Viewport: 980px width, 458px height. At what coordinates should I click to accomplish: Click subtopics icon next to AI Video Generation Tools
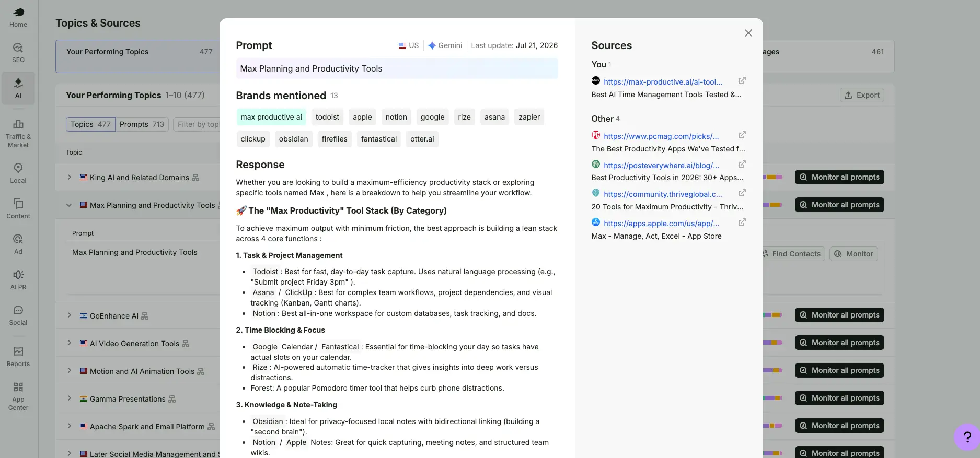(x=186, y=344)
